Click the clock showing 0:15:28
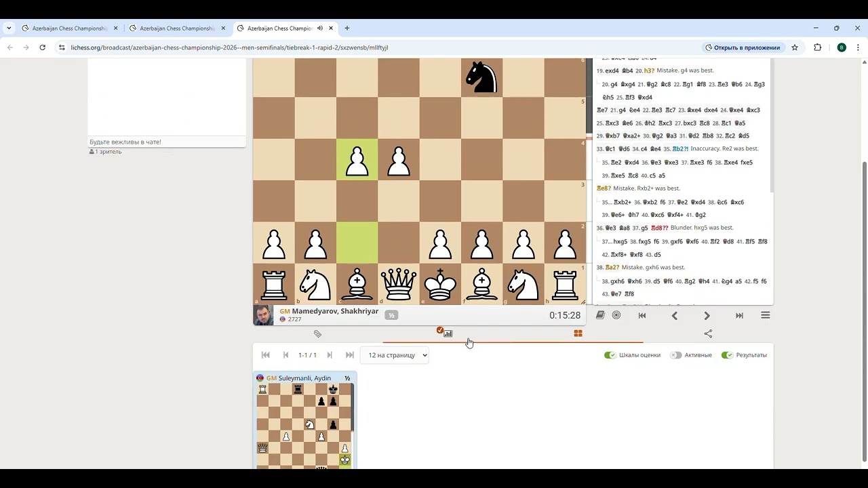 point(565,315)
